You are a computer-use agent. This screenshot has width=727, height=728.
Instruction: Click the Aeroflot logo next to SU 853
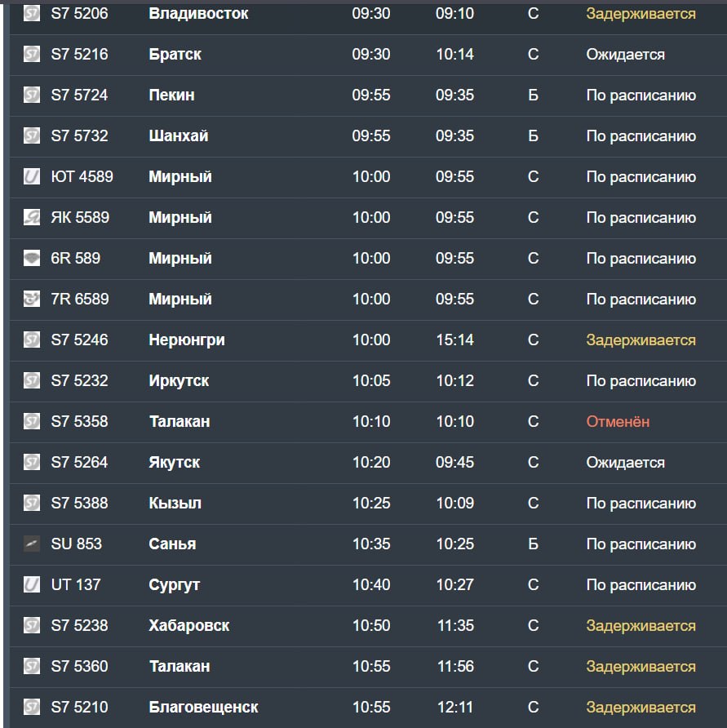32,544
